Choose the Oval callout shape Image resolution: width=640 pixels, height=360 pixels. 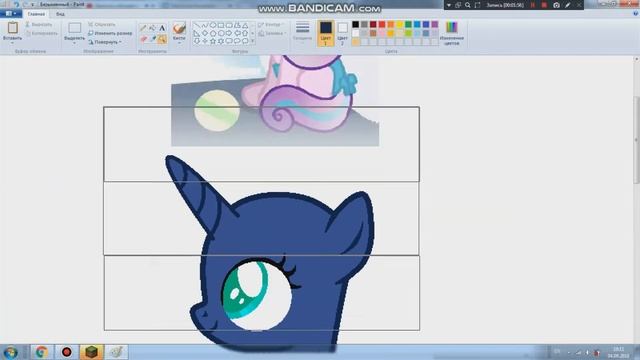pos(237,41)
